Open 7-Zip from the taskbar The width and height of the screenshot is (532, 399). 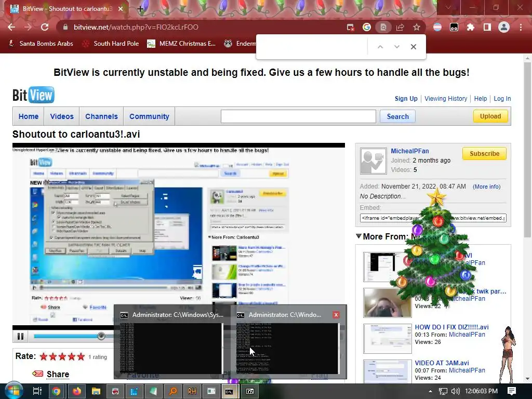click(x=250, y=391)
